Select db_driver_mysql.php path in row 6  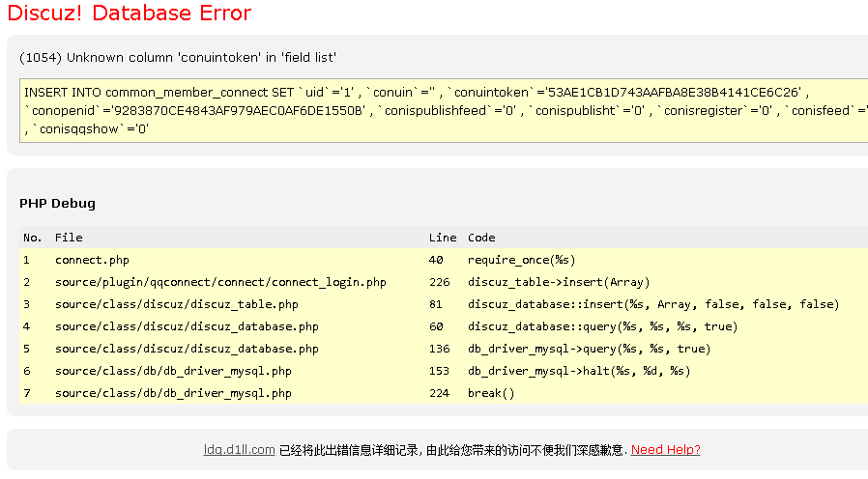tap(173, 371)
